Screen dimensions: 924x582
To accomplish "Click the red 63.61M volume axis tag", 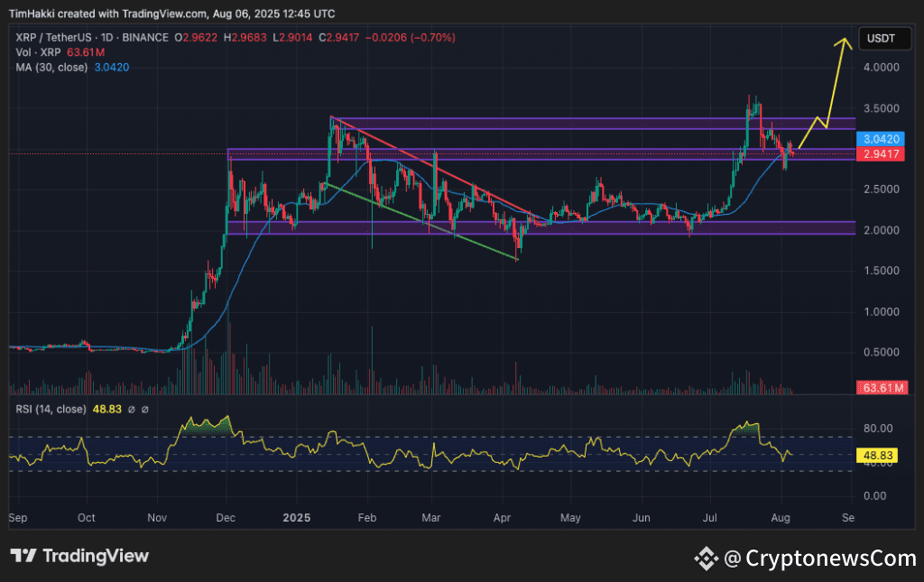I will coord(882,388).
